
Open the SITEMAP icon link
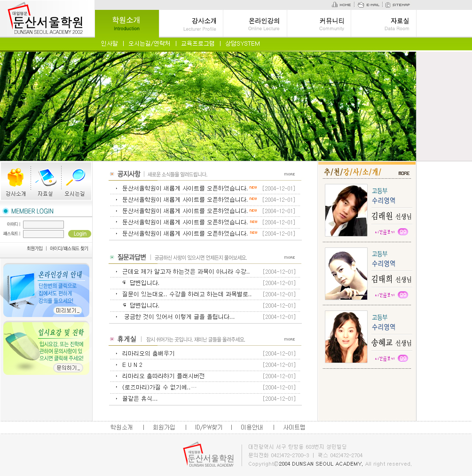(388, 5)
